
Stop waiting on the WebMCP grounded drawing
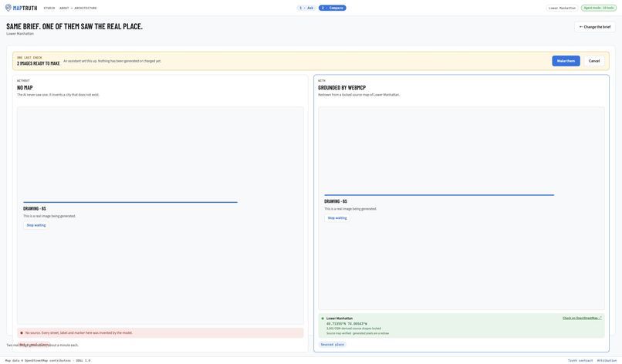coord(337,218)
